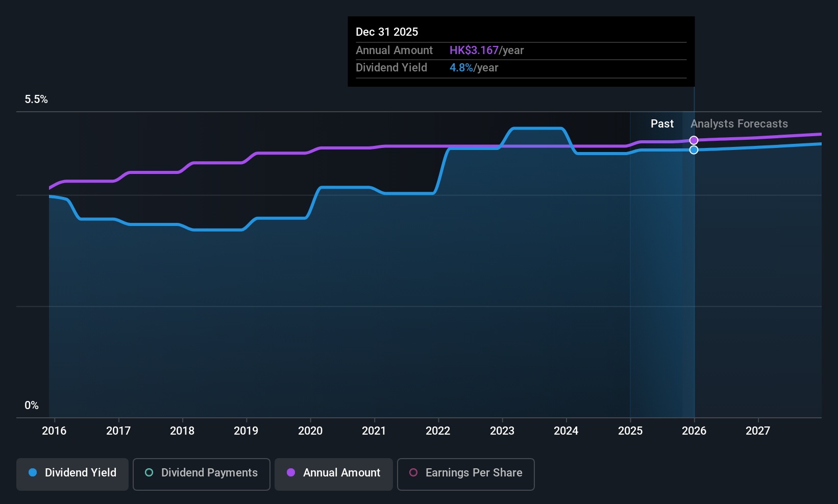Click the Dividend Payments circle icon
Screen dimensions: 838x504
point(149,473)
